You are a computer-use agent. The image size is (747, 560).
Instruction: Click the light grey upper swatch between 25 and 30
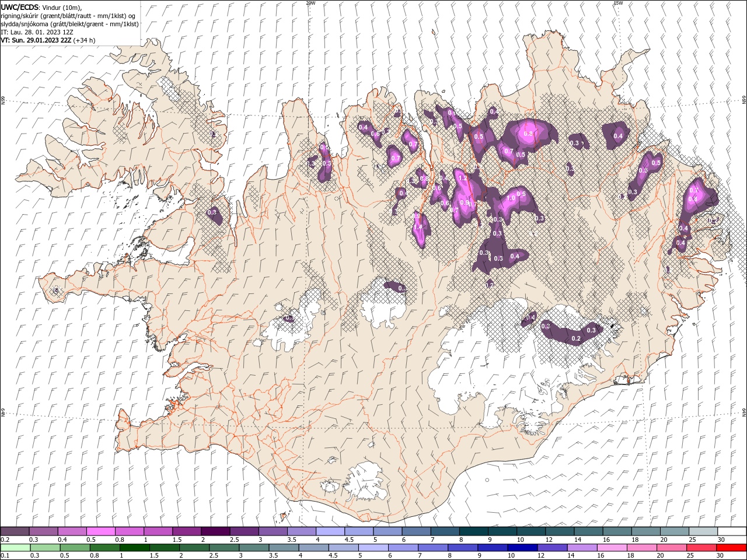(703, 531)
